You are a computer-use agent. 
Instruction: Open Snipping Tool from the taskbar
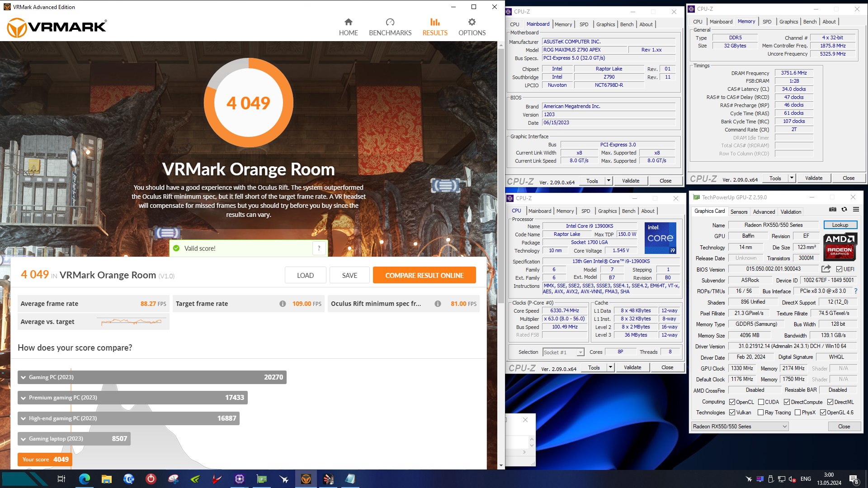pos(173,479)
